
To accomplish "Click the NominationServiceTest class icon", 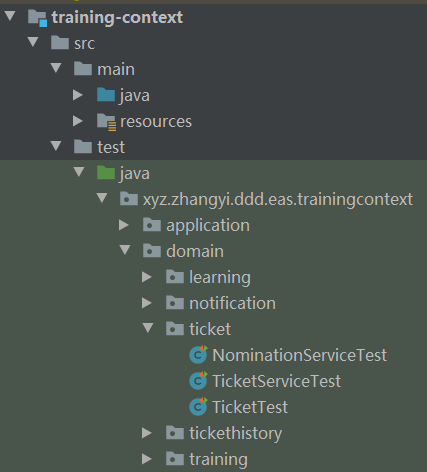I will coord(198,355).
